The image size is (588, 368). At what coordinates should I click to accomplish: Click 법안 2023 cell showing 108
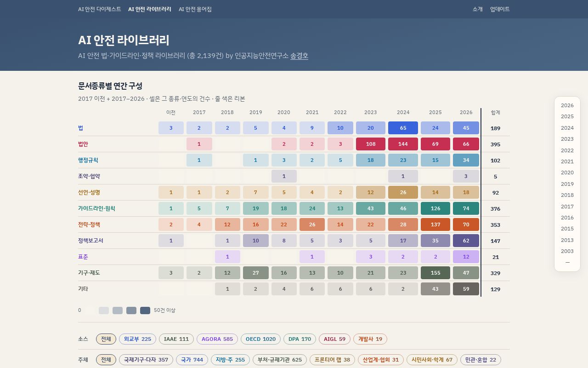(x=371, y=144)
